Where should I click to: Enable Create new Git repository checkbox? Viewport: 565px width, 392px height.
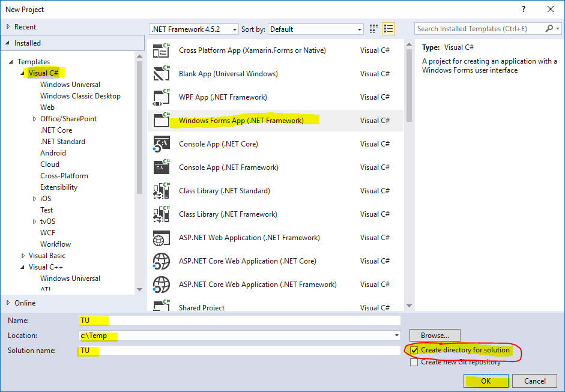click(x=414, y=362)
